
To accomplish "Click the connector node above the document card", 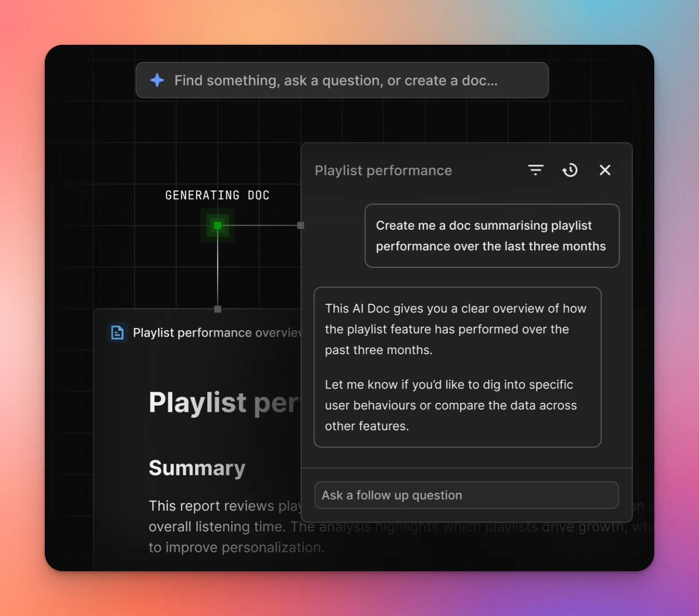I will (217, 309).
